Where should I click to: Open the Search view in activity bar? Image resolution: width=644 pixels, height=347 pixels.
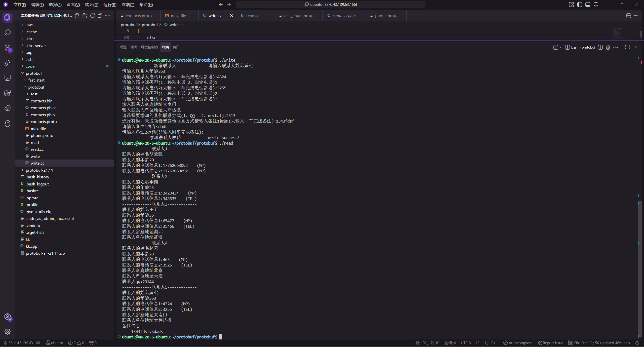click(x=8, y=32)
